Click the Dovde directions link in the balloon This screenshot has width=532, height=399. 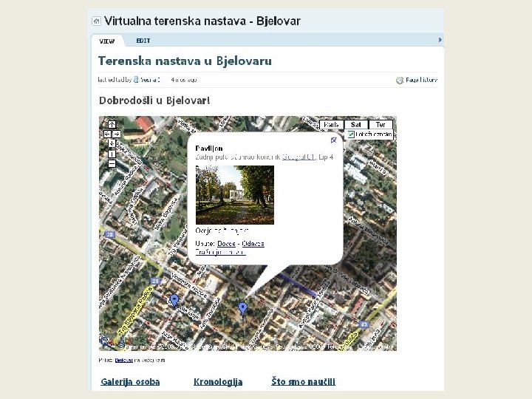click(226, 244)
